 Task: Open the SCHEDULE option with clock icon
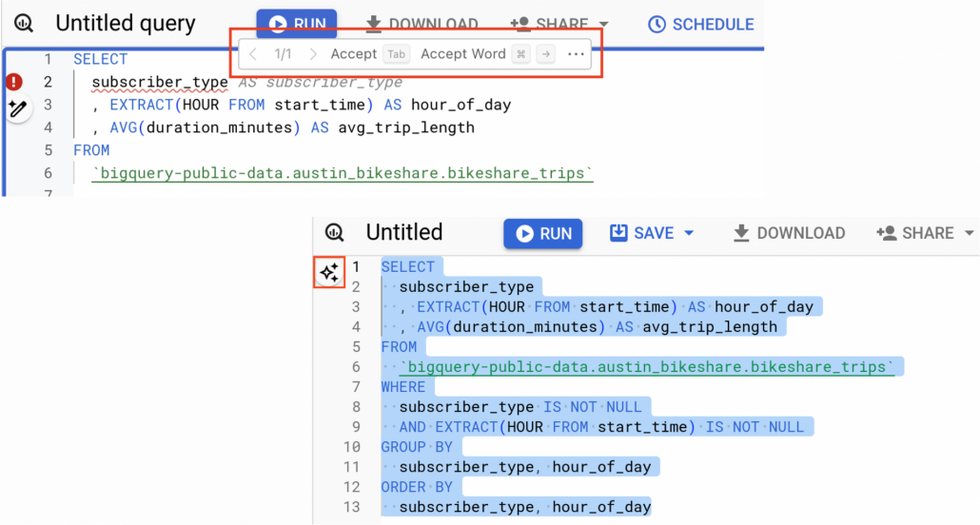point(700,25)
